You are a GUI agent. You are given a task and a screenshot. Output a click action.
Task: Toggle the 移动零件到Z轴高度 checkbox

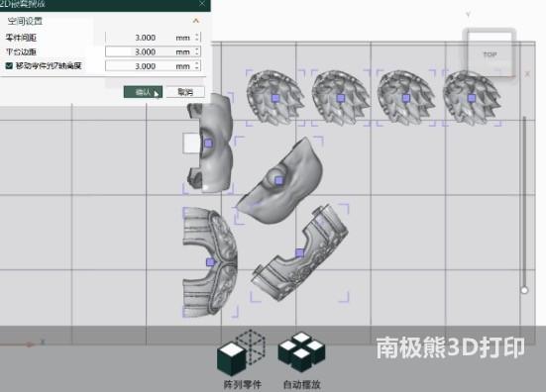[9, 65]
